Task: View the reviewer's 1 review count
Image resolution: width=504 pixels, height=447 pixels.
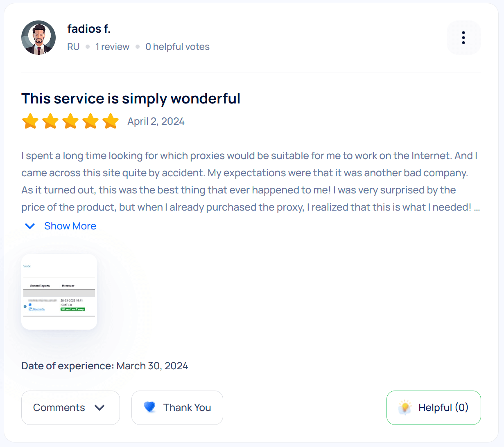Action: [x=112, y=47]
